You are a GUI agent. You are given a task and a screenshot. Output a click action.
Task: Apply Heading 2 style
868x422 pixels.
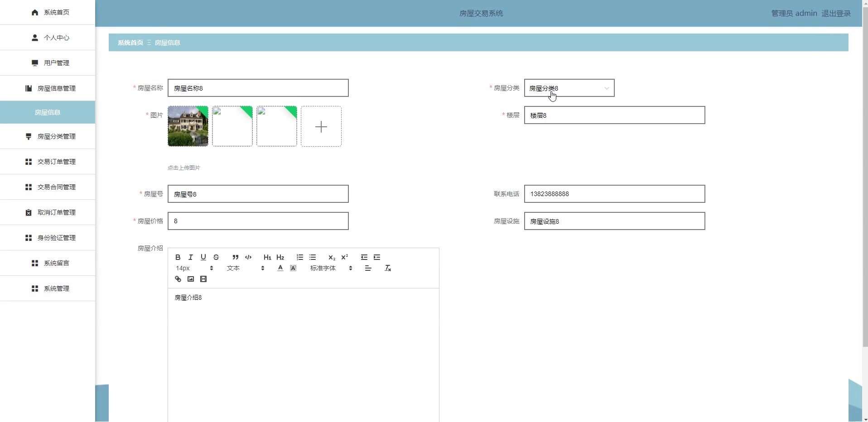tap(280, 257)
